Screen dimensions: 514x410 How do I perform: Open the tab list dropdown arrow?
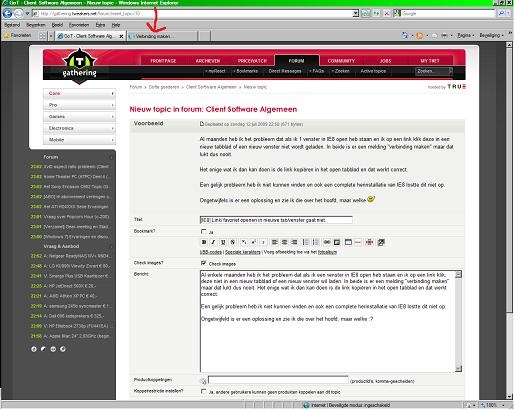(51, 36)
